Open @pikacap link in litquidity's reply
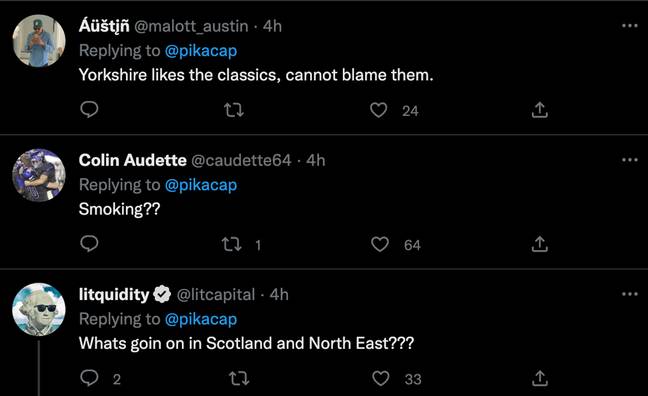Screen dimensions: 648x396 tap(201, 320)
